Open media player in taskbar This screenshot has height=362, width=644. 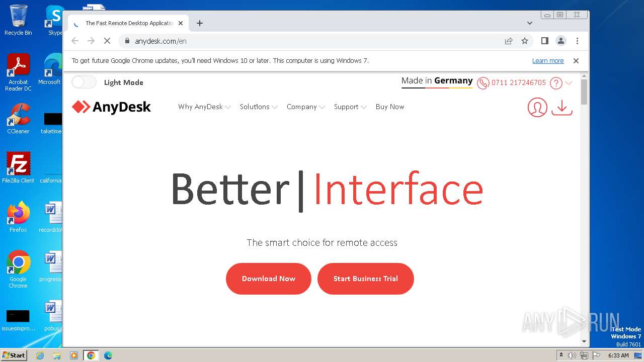(x=74, y=355)
